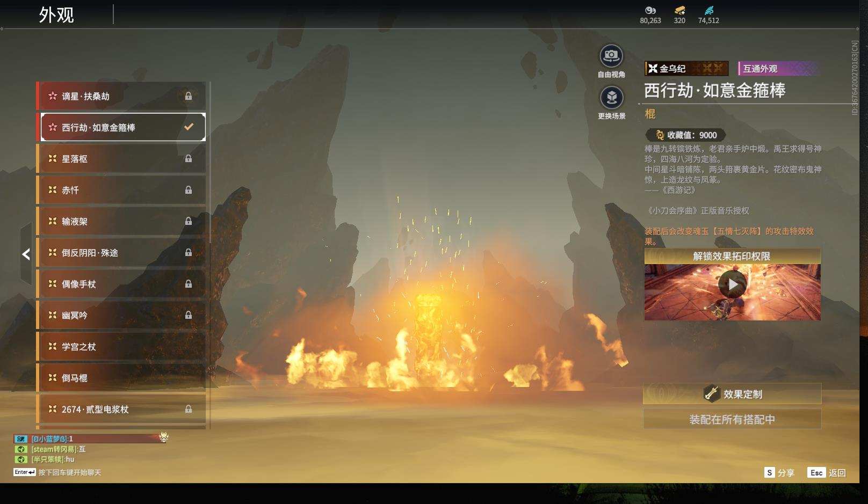The width and height of the screenshot is (868, 504).
Task: Click the S 分享 share button
Action: pyautogui.click(x=779, y=473)
